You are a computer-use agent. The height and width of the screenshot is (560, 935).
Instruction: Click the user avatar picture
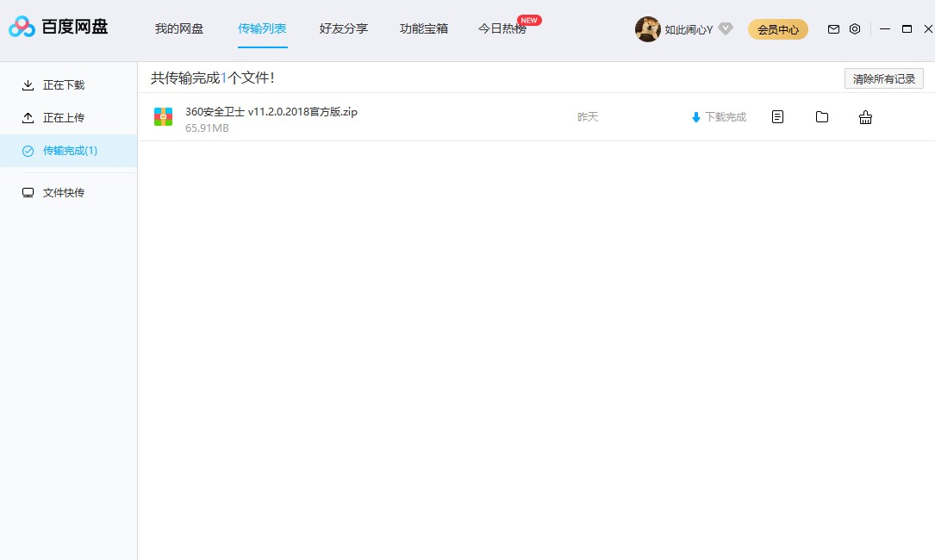(x=648, y=28)
